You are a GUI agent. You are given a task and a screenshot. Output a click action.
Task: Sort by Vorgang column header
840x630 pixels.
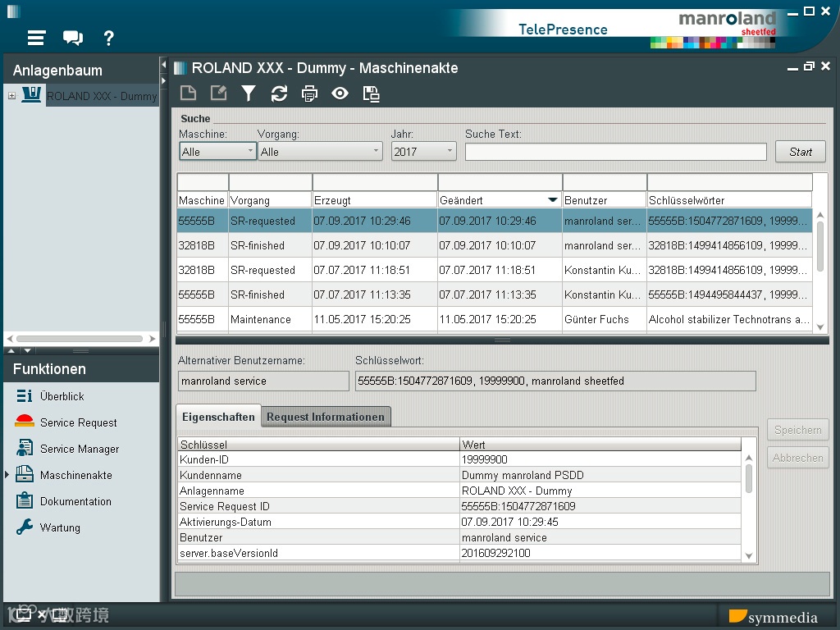click(270, 200)
